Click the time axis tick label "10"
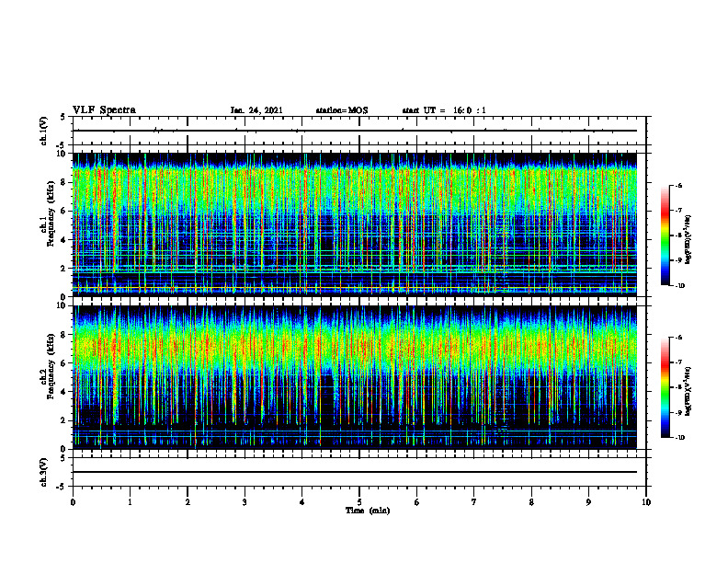The height and width of the screenshot is (563, 728). (x=646, y=502)
